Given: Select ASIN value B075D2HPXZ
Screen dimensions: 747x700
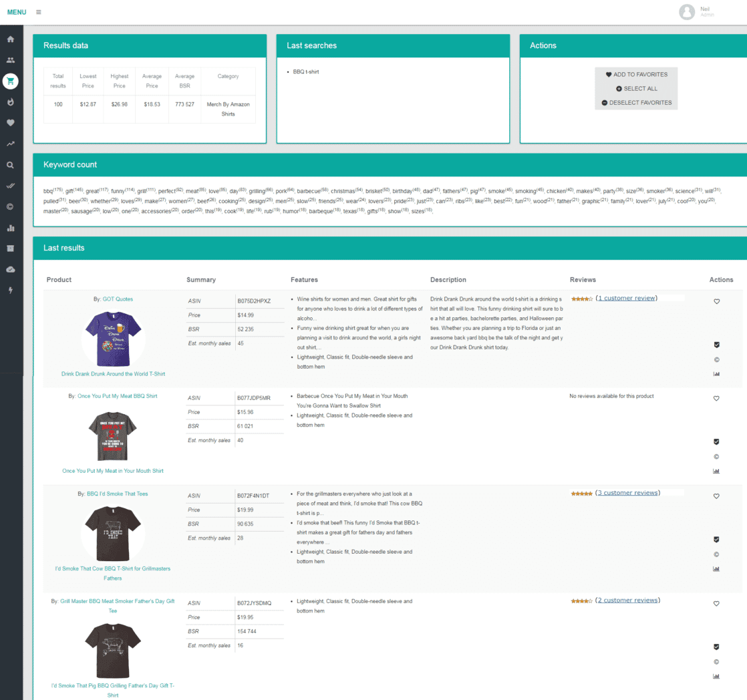Looking at the screenshot, I should pyautogui.click(x=254, y=301).
